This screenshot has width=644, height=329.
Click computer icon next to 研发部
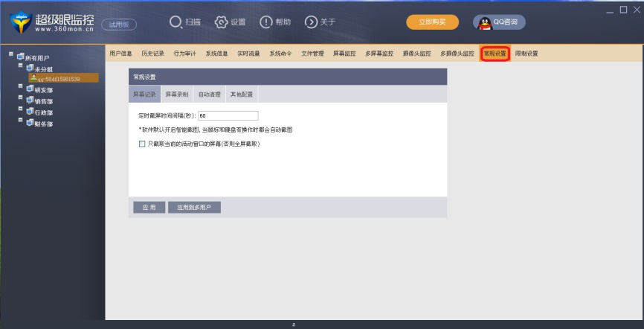pyautogui.click(x=30, y=89)
